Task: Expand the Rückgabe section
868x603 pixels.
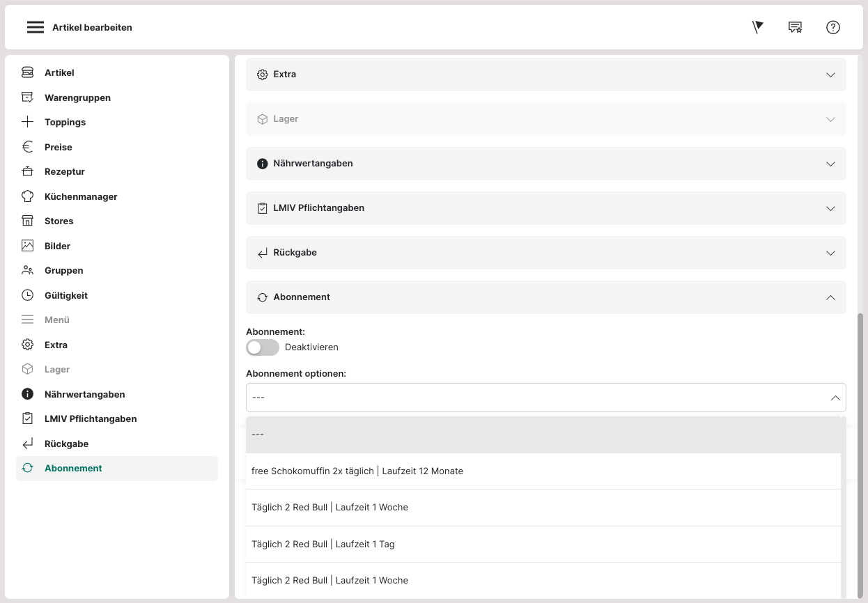Action: pyautogui.click(x=545, y=253)
